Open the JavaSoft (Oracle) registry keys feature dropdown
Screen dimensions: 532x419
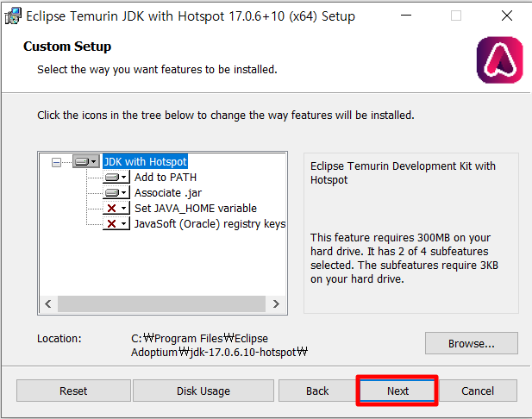(116, 223)
